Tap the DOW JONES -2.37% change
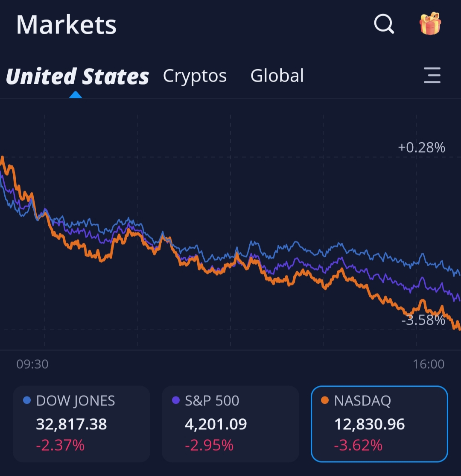This screenshot has width=461, height=476. point(60,445)
